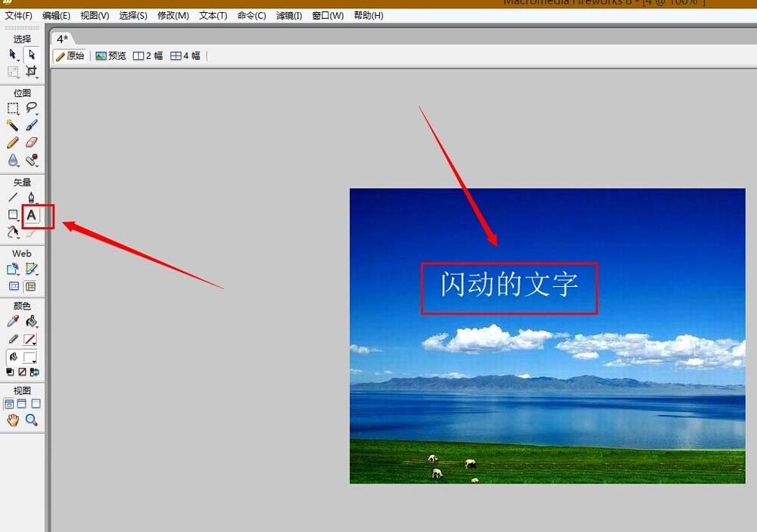Select the Eyedropper tool
Screen dimensions: 757x532
(13, 322)
